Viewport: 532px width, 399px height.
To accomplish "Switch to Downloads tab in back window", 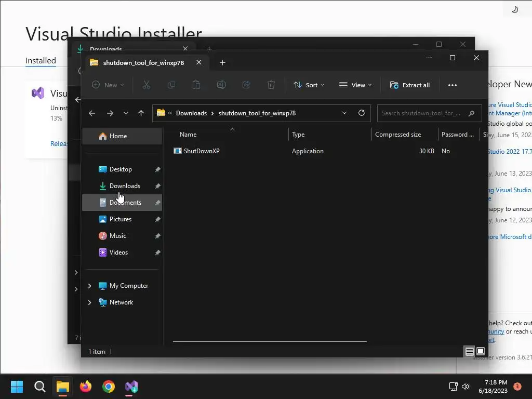I will pos(132,48).
